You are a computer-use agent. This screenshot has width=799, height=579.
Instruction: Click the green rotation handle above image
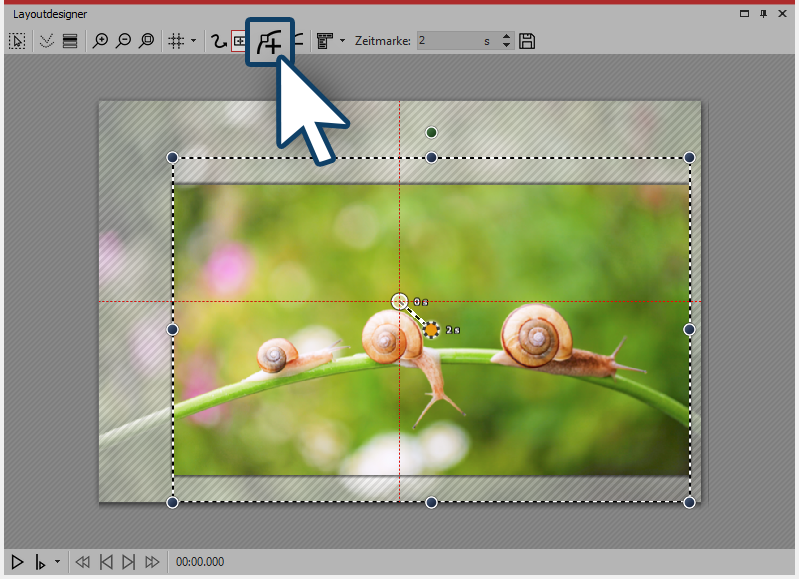(432, 132)
